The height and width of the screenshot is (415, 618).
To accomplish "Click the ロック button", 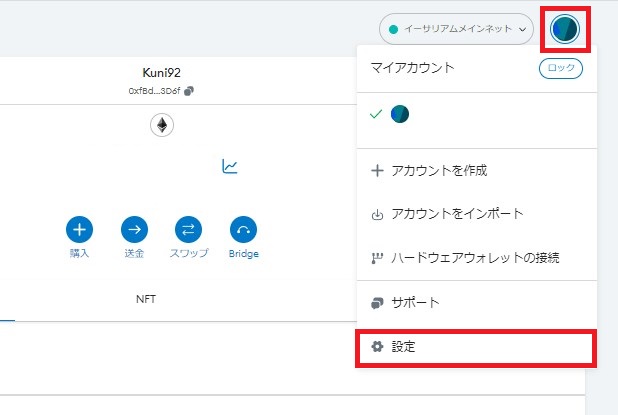I will (561, 68).
